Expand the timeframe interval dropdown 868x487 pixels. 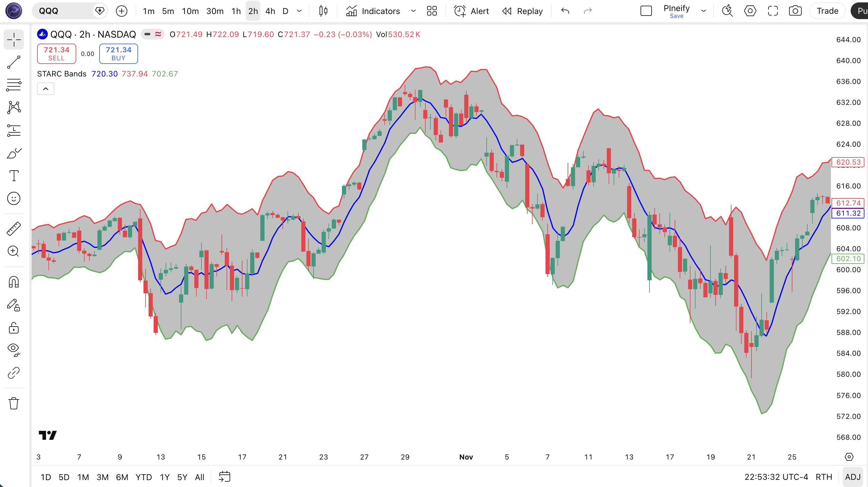pyautogui.click(x=299, y=11)
